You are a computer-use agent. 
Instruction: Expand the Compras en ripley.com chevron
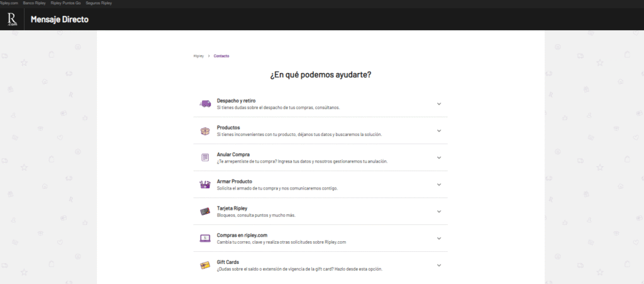click(439, 239)
